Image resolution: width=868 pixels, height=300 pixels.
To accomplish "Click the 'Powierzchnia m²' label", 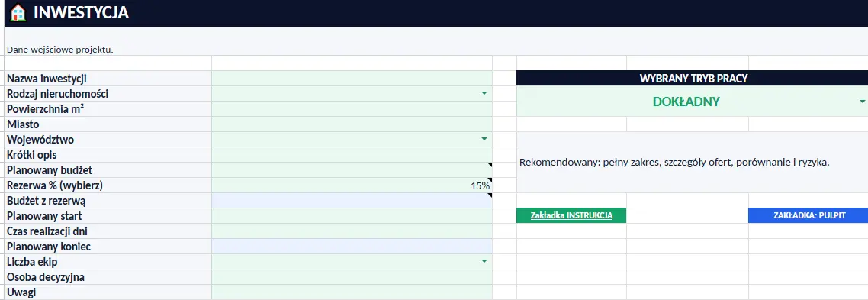I will point(46,108).
